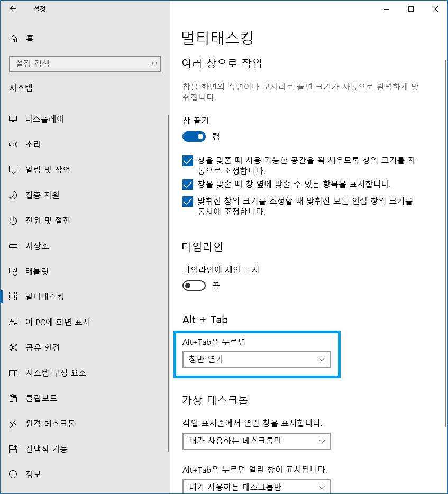Select the 태블릿 icon
Image resolution: width=448 pixels, height=494 pixels.
pos(13,271)
